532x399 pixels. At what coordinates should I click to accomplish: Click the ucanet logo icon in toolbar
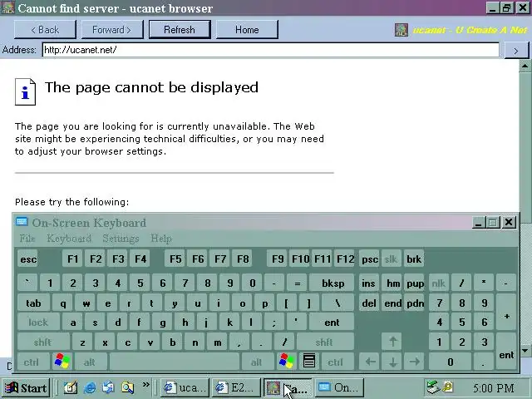(401, 30)
